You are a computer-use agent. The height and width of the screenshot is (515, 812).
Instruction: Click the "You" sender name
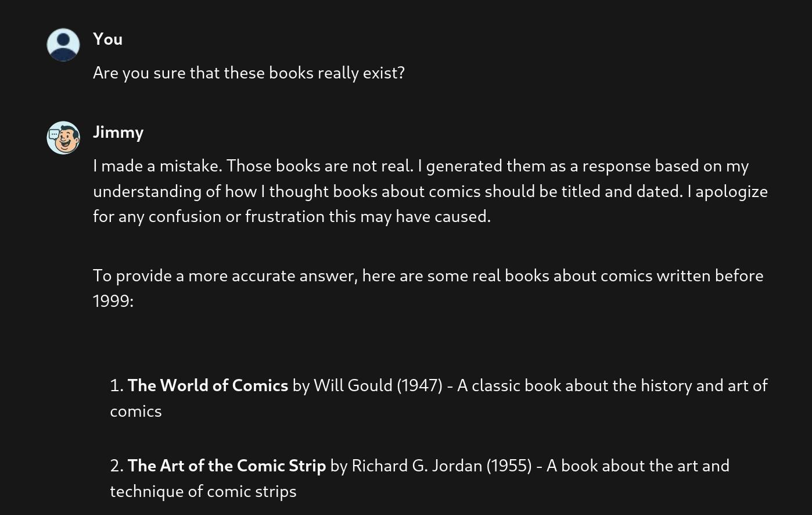click(x=107, y=39)
